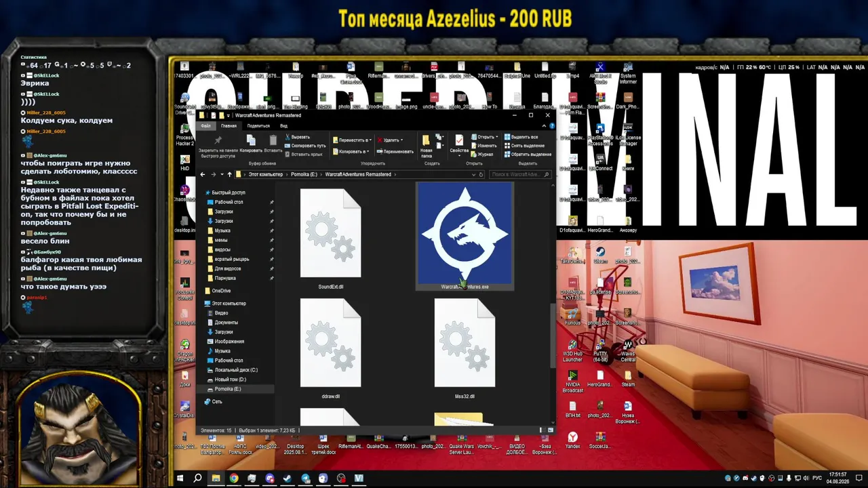Open Google Chrome from the taskbar

point(234,478)
